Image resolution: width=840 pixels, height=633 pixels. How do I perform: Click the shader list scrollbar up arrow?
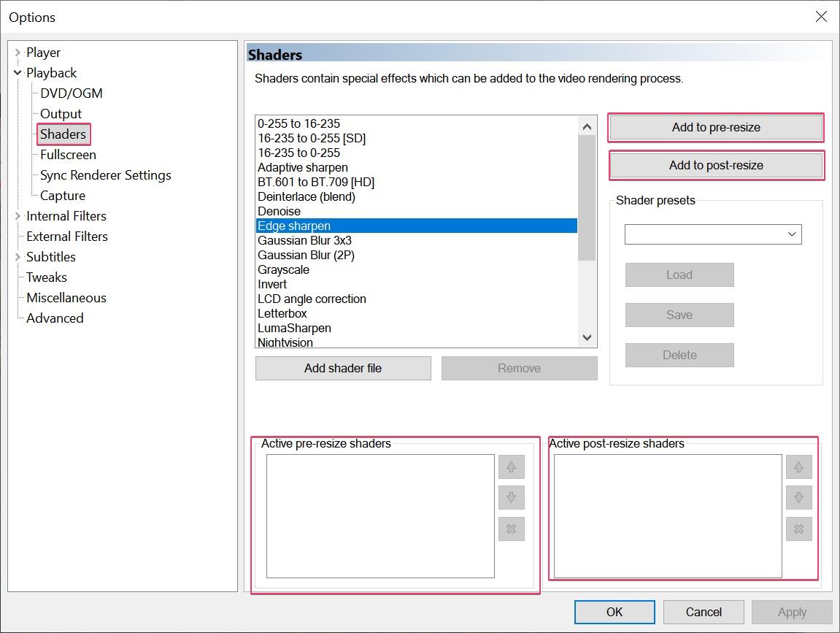tap(587, 125)
